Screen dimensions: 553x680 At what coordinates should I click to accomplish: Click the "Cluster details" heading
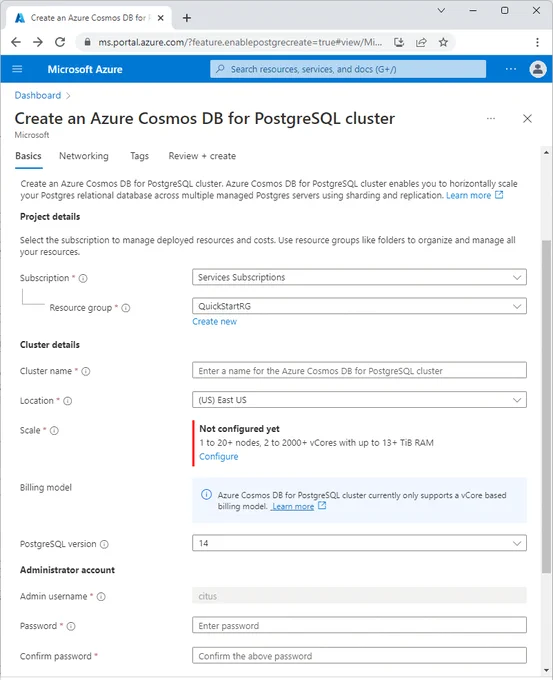click(50, 345)
